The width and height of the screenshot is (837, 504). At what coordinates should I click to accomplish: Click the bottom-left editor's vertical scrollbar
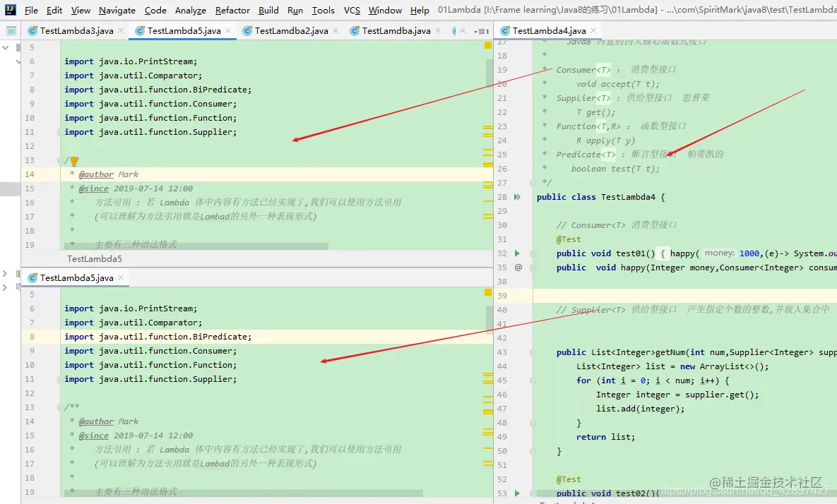click(x=489, y=319)
